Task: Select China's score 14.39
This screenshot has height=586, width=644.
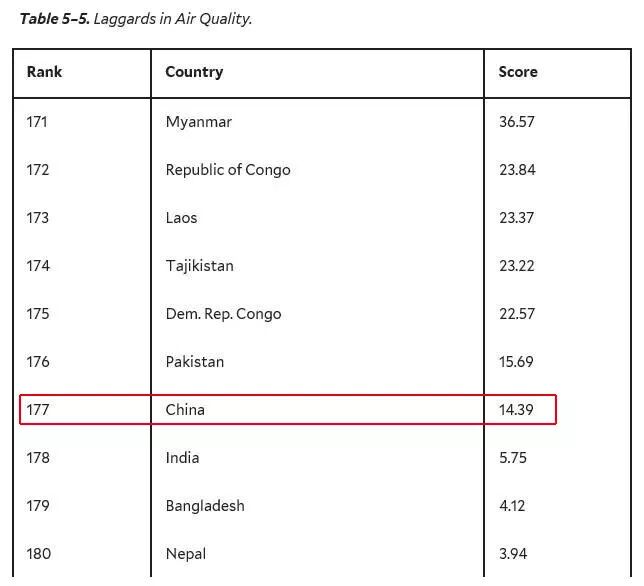Action: click(517, 410)
